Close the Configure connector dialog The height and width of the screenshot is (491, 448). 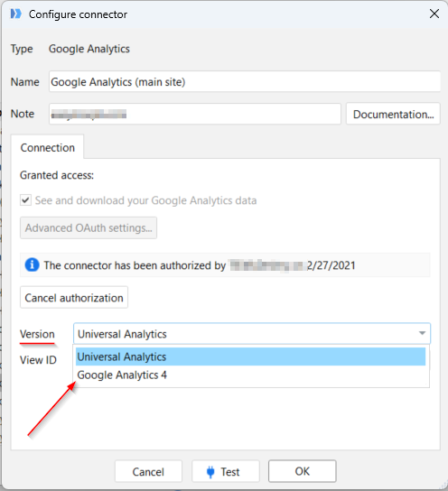tap(434, 14)
